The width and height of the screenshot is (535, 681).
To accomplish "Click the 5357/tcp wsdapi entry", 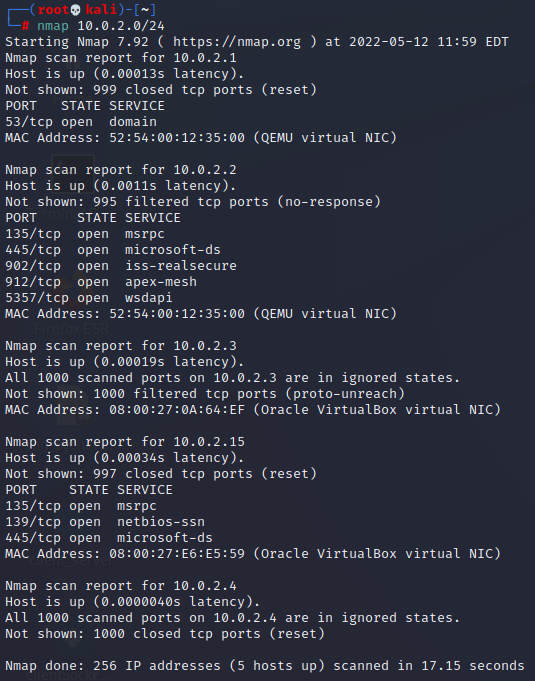I will pos(89,298).
